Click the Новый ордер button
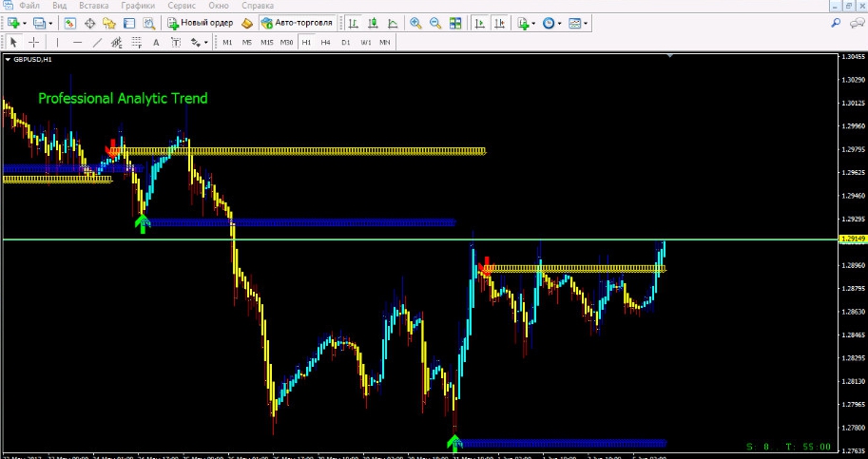The height and width of the screenshot is (459, 868). [201, 23]
